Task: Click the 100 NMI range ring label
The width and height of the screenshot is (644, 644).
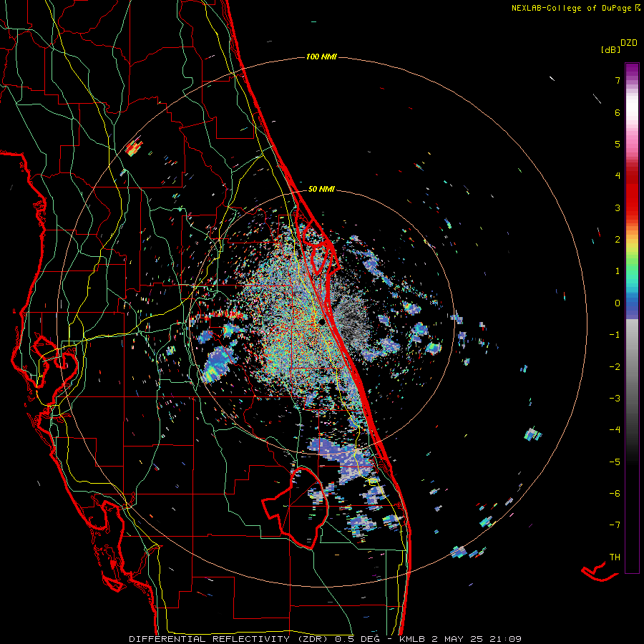Action: click(321, 57)
